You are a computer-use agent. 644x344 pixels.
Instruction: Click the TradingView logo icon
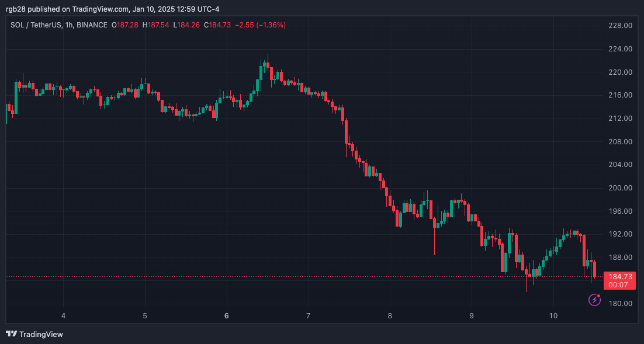pos(12,334)
